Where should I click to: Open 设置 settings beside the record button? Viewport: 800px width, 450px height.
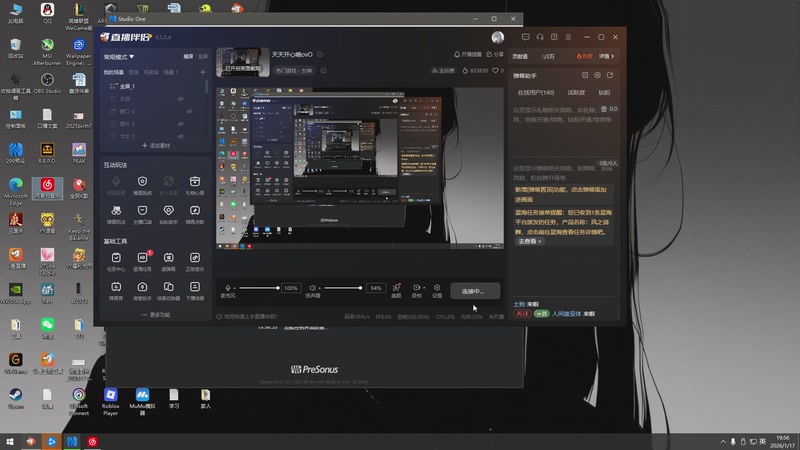click(x=437, y=288)
